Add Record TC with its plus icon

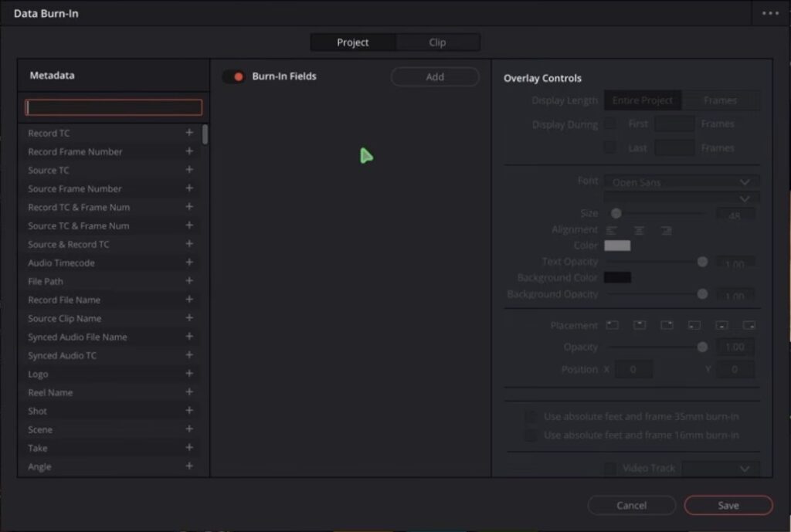click(189, 133)
